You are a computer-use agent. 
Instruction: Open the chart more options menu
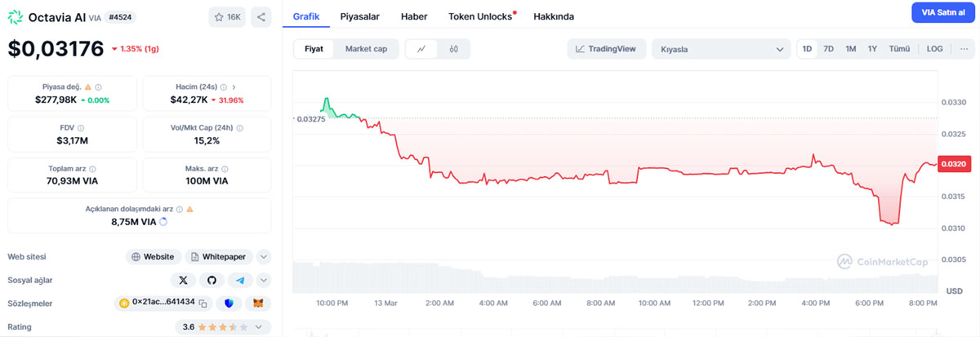pos(964,49)
